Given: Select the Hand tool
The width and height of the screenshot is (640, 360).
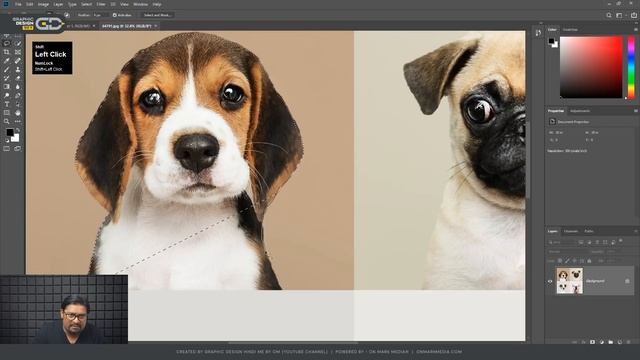Looking at the screenshot, I should 18,113.
